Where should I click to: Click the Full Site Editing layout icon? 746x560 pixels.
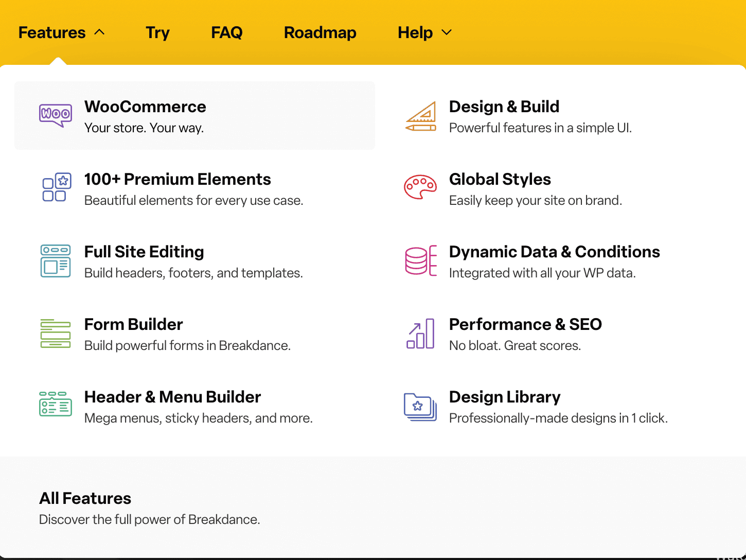(56, 260)
